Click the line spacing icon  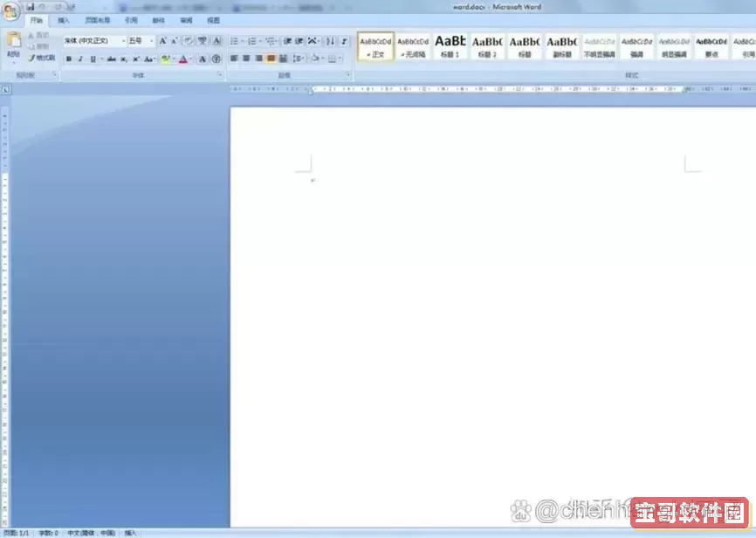298,59
